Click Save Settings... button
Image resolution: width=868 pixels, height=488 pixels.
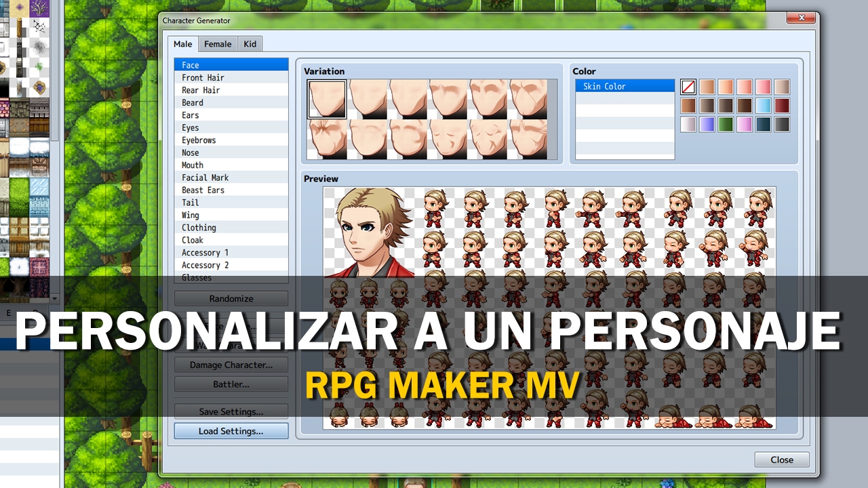(x=231, y=411)
